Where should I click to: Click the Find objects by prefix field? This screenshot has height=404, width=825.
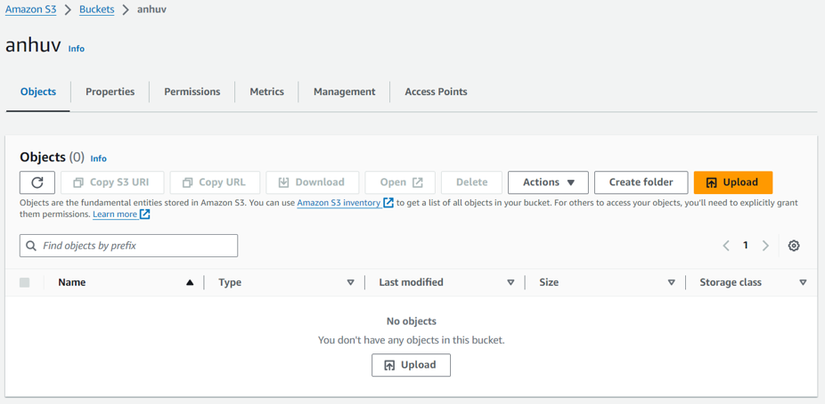click(129, 246)
